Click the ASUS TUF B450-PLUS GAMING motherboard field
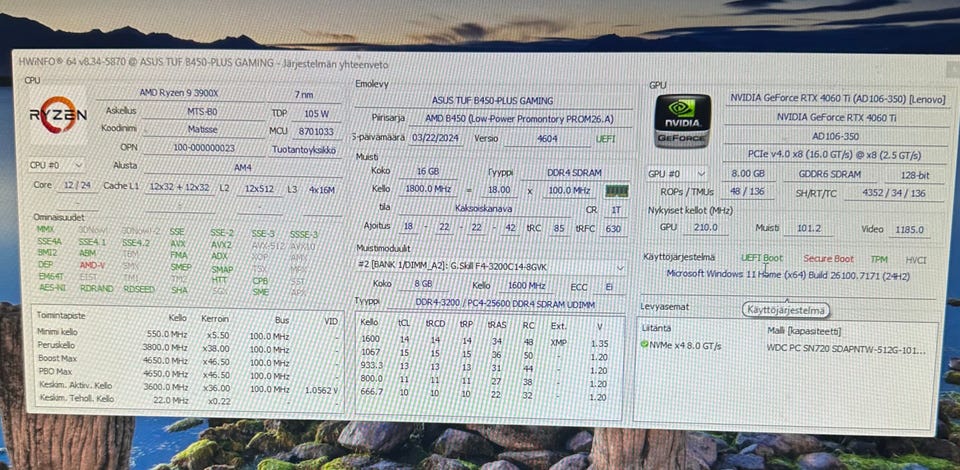Viewport: 960px width, 470px height. click(492, 100)
